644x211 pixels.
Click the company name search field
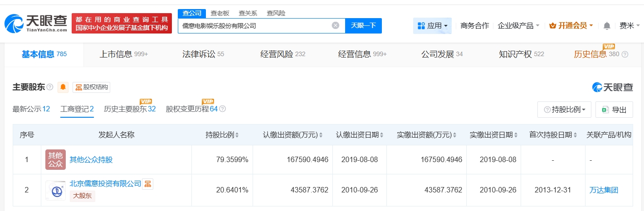click(254, 26)
